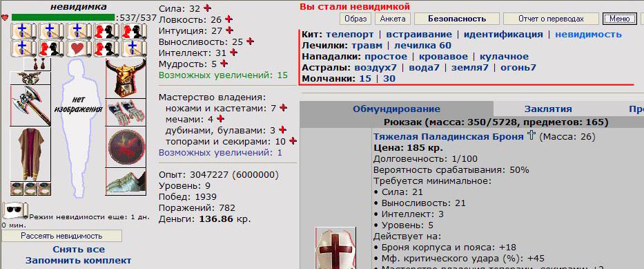Click the horned golden helmet
Screen dimensions: 644x269
(126, 78)
